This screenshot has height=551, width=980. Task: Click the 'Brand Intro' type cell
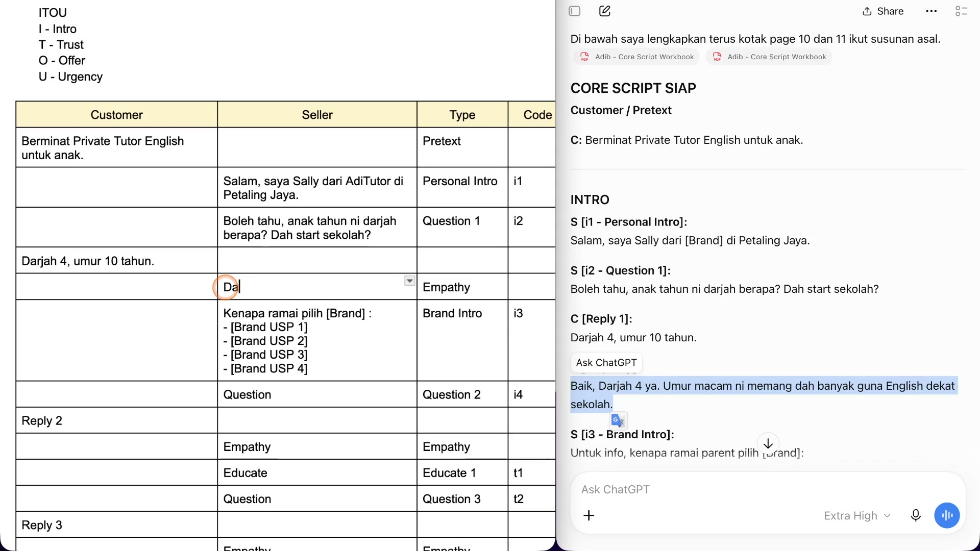[x=462, y=340]
